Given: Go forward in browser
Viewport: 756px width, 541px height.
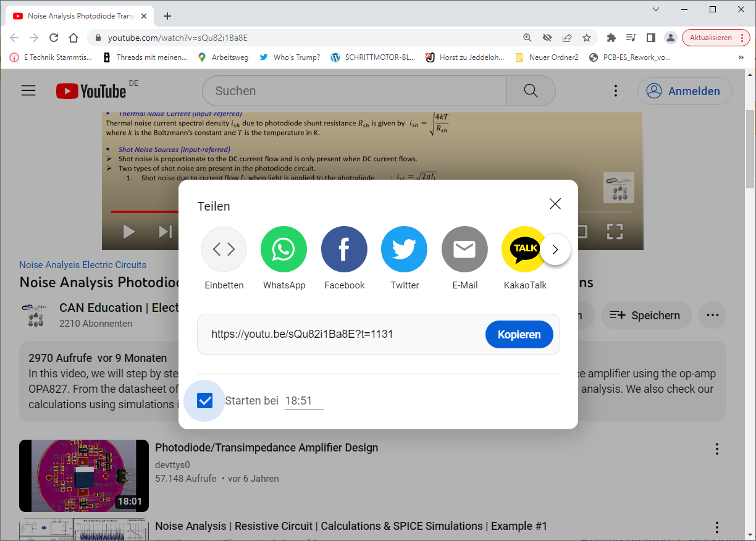Looking at the screenshot, I should point(34,38).
